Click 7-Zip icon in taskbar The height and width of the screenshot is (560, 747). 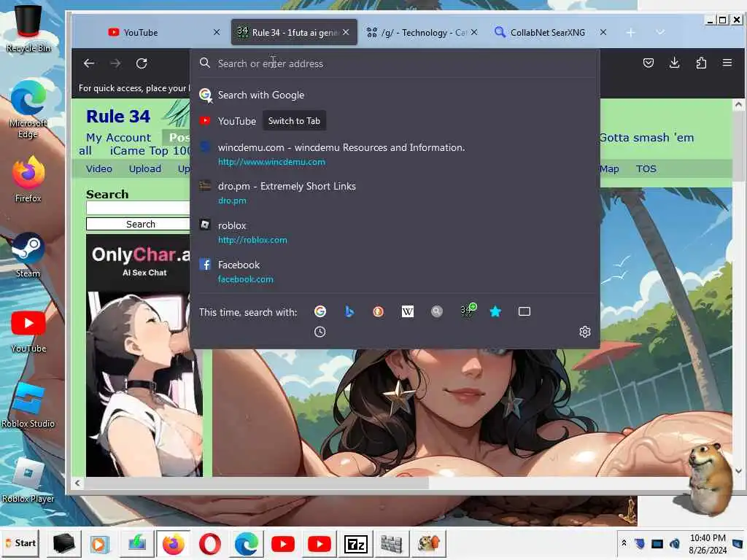pos(356,544)
